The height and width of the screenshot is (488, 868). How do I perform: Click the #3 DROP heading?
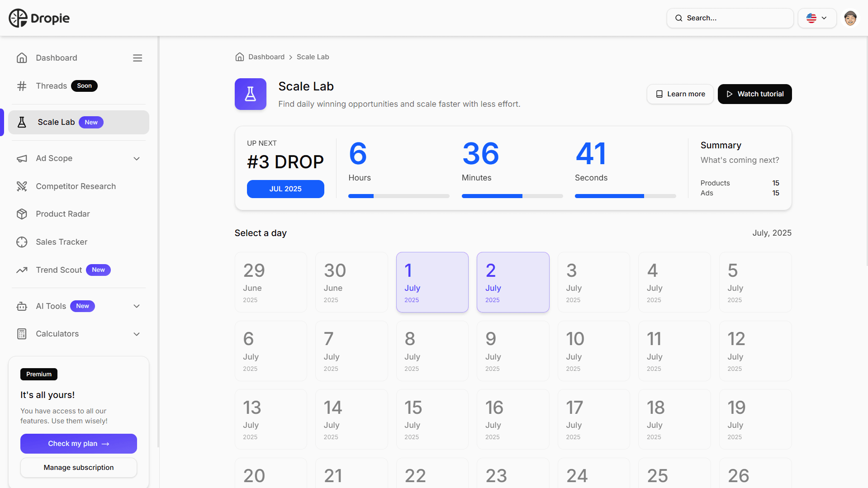[x=285, y=162]
